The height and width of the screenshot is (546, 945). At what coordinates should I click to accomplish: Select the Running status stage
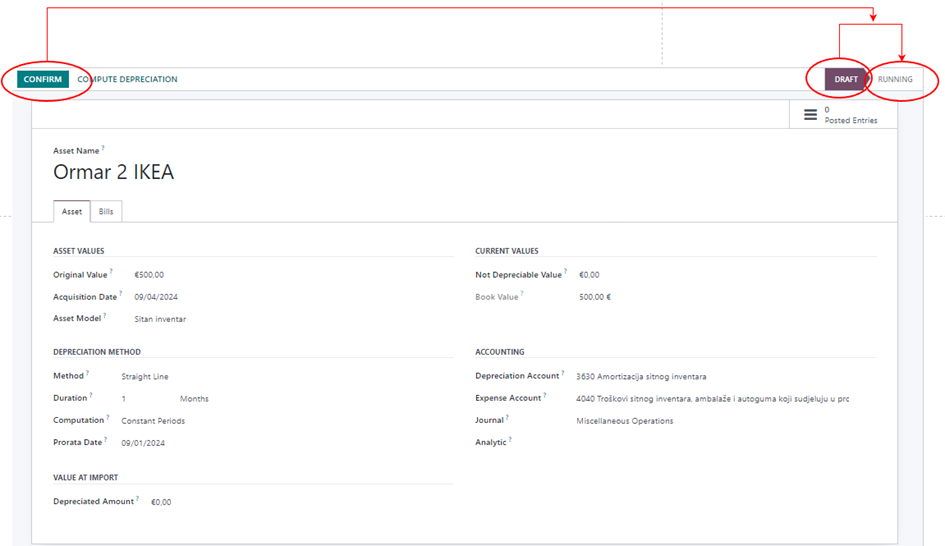(x=895, y=79)
